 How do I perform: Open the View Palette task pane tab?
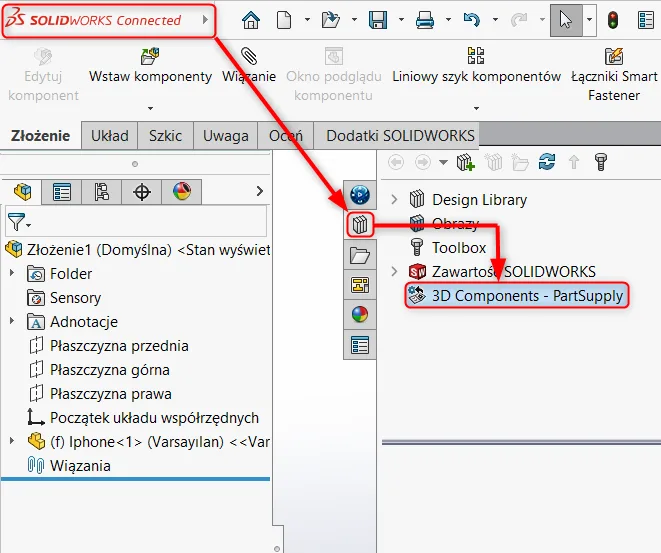(360, 285)
